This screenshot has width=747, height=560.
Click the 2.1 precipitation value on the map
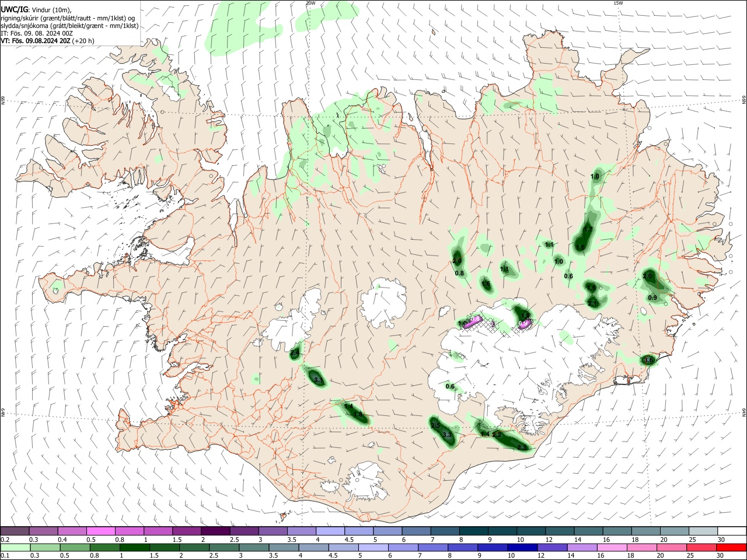coord(593,303)
